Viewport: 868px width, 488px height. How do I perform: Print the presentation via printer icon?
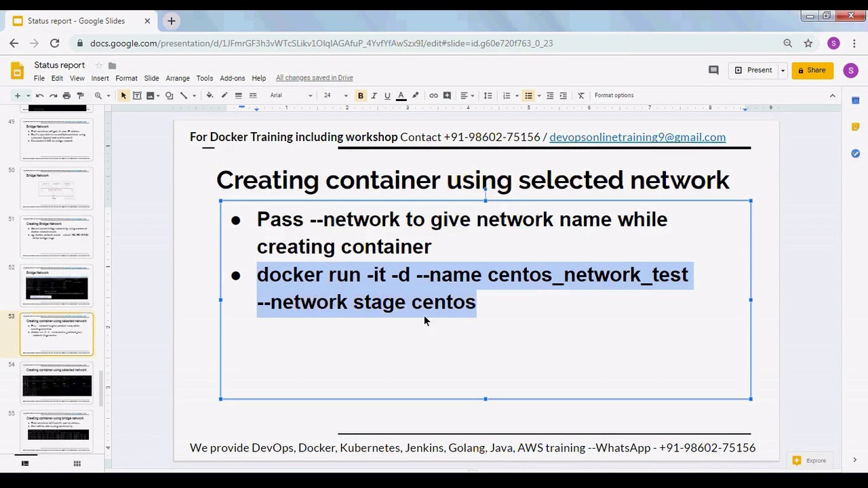click(x=66, y=96)
